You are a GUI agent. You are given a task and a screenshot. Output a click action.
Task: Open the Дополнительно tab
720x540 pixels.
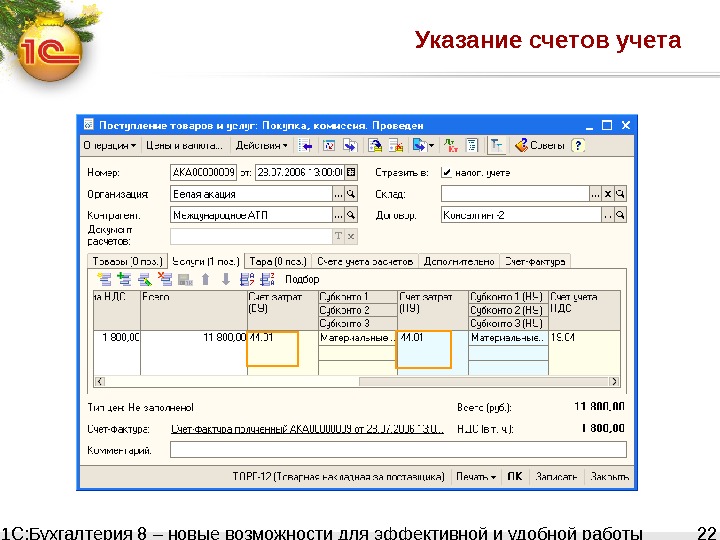(459, 262)
